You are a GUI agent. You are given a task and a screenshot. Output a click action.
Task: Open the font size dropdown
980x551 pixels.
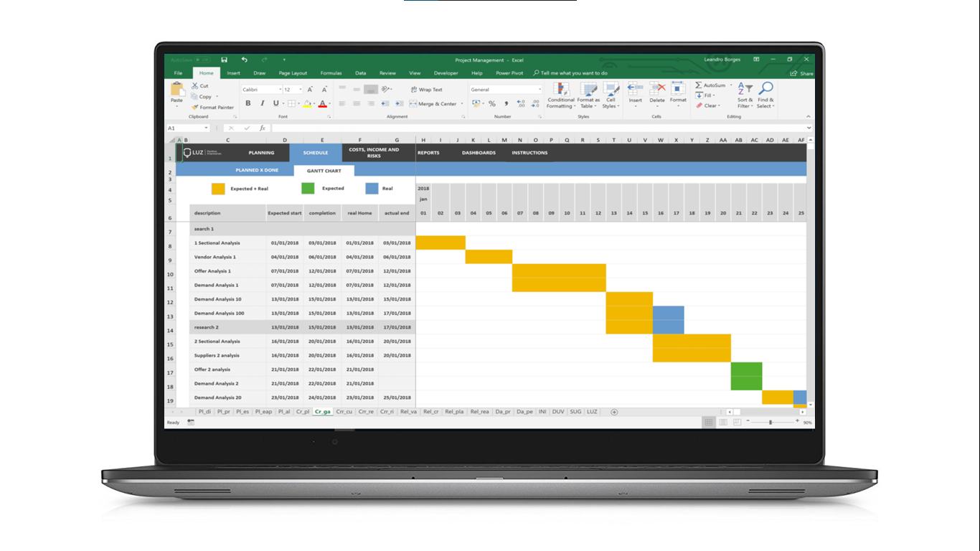point(301,89)
